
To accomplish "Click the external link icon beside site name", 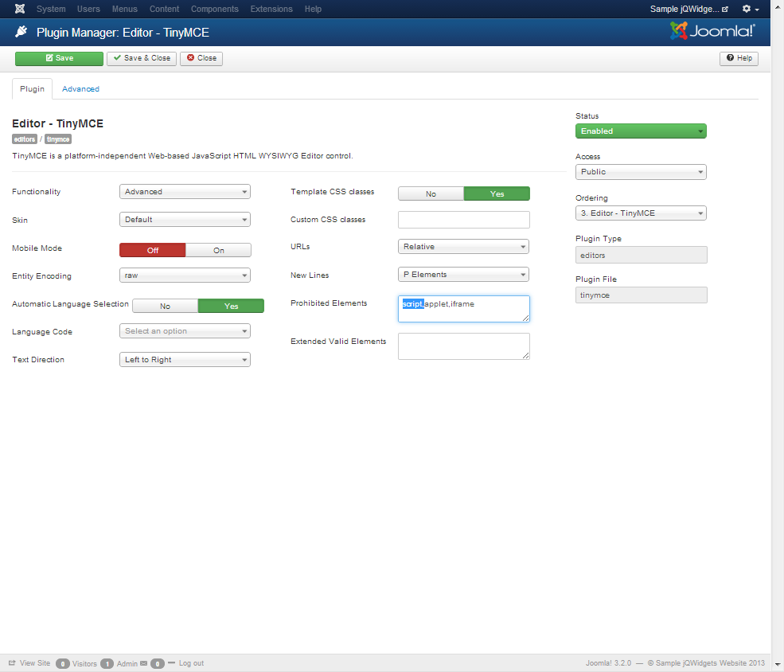I will coord(725,9).
